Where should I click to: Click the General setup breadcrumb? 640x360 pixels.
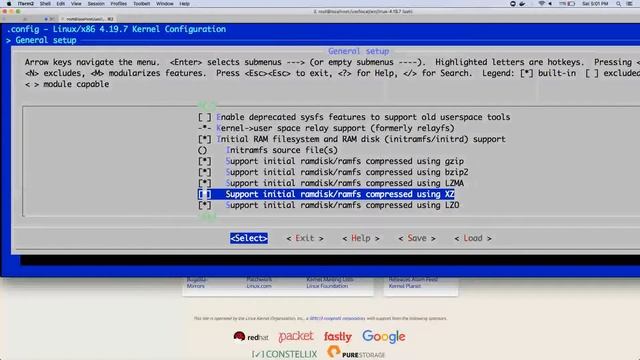click(x=46, y=40)
